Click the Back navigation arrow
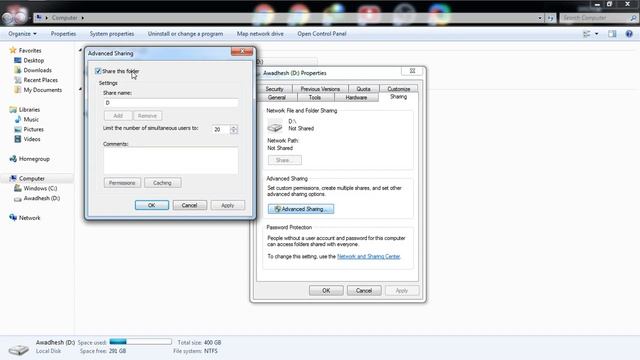 coord(7,18)
